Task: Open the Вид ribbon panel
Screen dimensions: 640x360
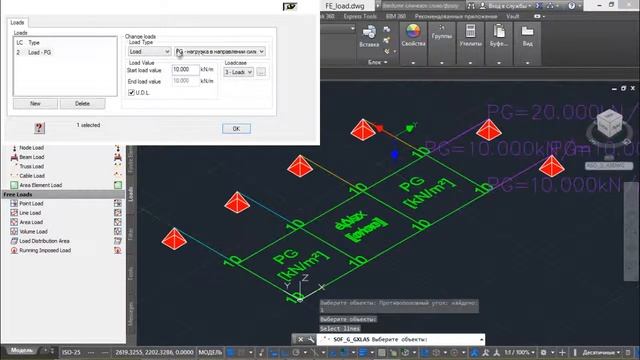Action: tap(527, 35)
